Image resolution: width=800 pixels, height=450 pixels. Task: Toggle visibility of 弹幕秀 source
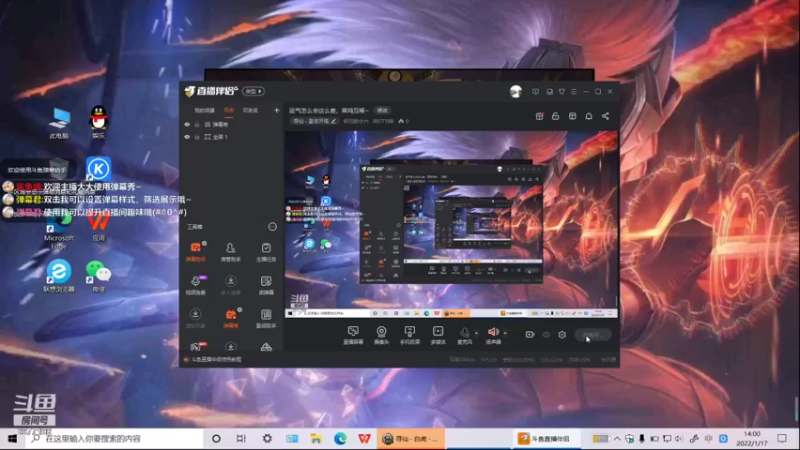187,124
